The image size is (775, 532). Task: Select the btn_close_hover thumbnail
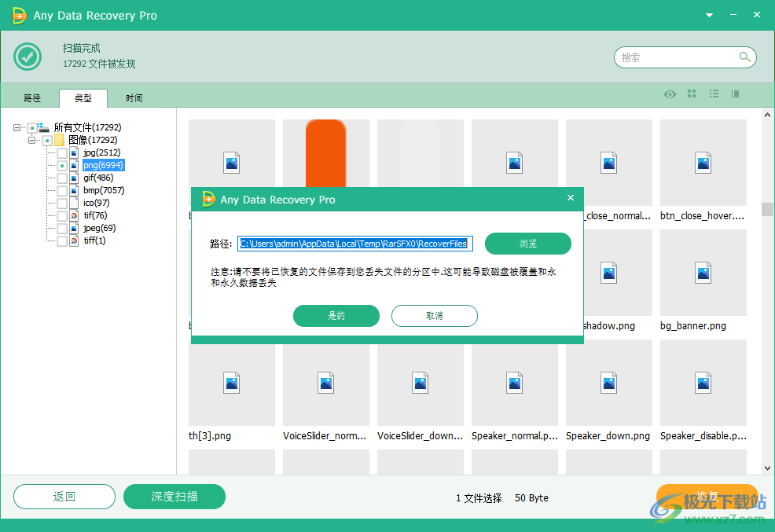coord(703,163)
